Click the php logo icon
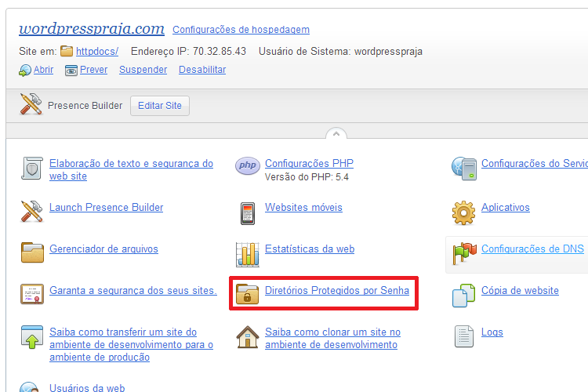Image resolution: width=588 pixels, height=392 pixels. pyautogui.click(x=248, y=165)
